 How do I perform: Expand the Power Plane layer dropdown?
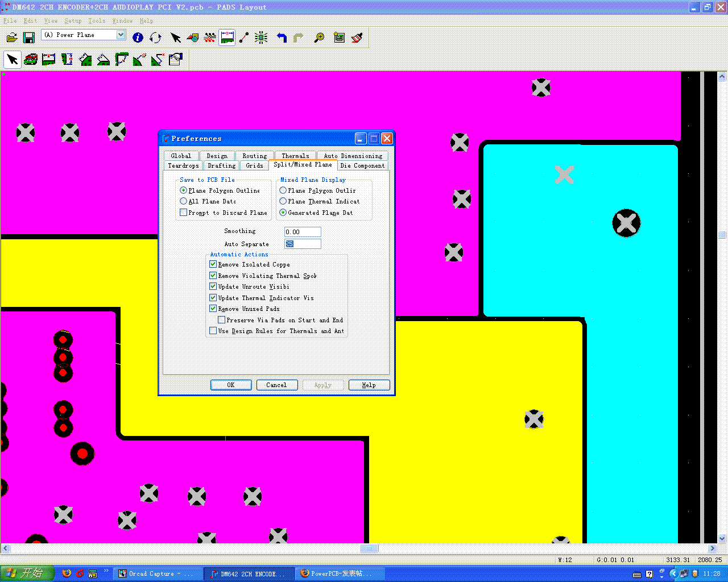click(x=121, y=35)
